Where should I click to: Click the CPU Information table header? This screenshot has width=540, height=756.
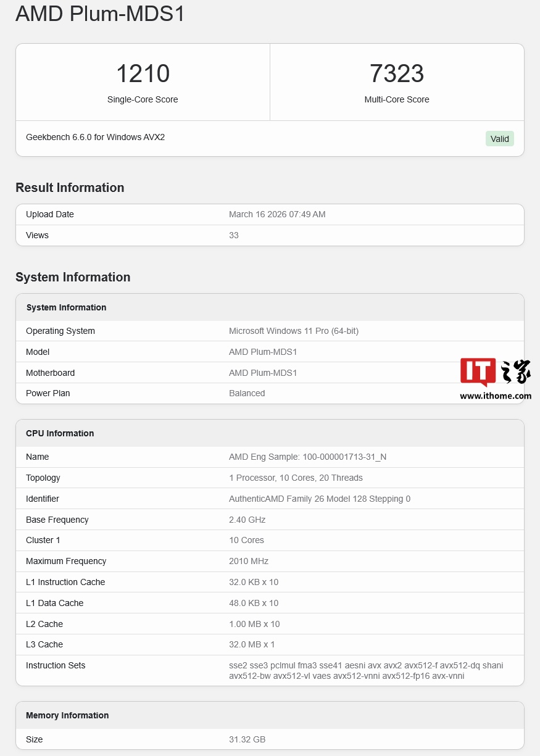coord(60,433)
